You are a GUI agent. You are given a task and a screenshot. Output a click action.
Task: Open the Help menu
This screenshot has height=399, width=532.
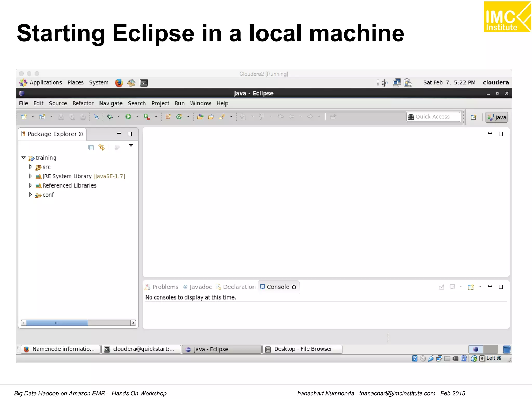(222, 103)
